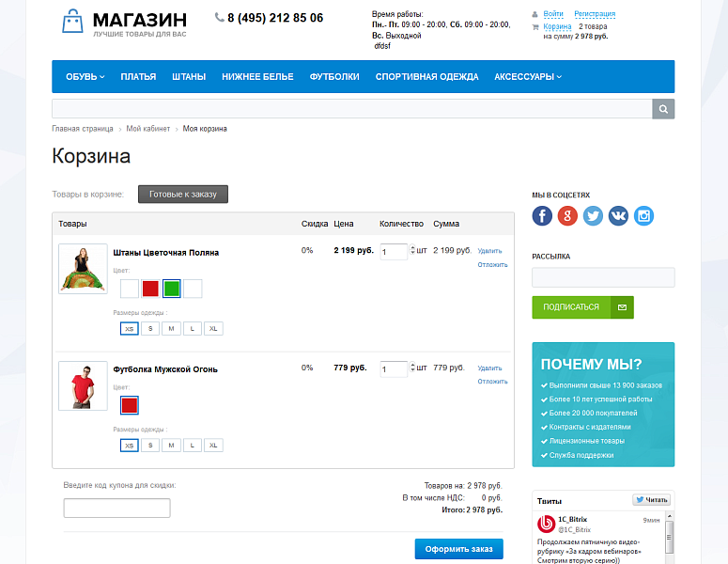The height and width of the screenshot is (564, 728).
Task: Click Удалить link for Футболка Мужской Огонь
Action: coord(489,368)
